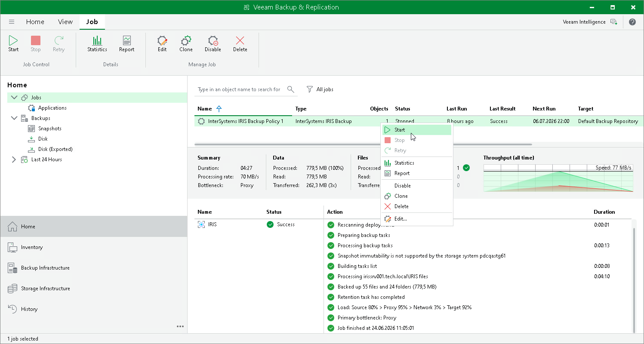Select Last 24 Hours tree item
The image size is (644, 344).
46,160
